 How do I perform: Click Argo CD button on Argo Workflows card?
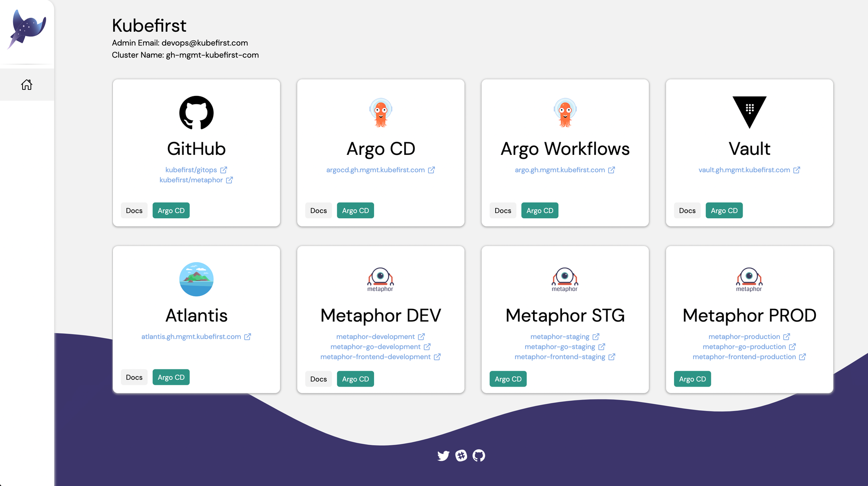pyautogui.click(x=540, y=210)
